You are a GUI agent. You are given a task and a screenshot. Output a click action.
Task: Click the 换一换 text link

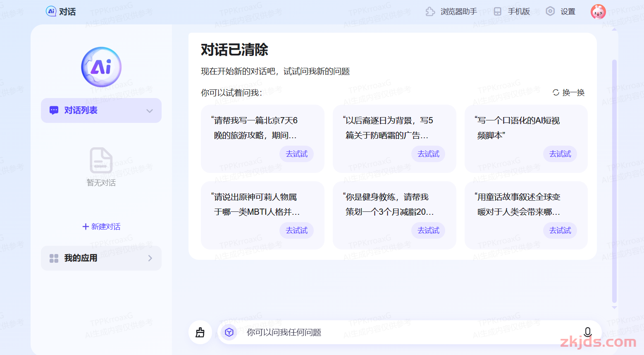coord(573,93)
